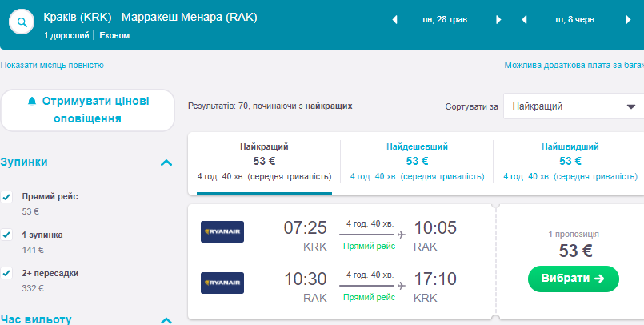Image resolution: width=644 pixels, height=325 pixels.
Task: Collapse the Час вильоту filter section
Action: click(x=166, y=320)
